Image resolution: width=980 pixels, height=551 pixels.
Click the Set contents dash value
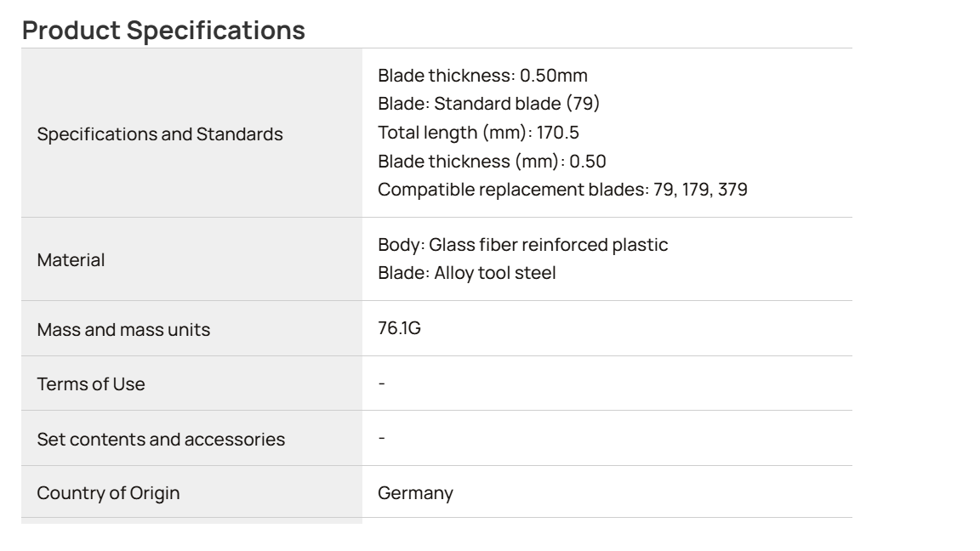point(382,438)
